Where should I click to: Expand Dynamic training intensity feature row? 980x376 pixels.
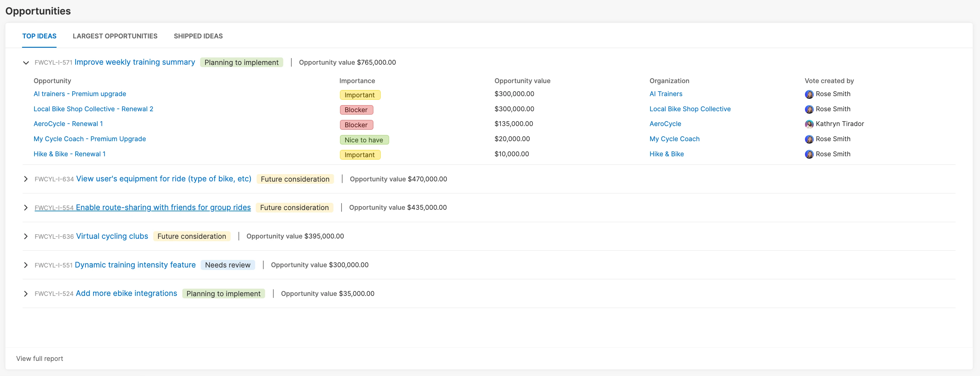[26, 265]
